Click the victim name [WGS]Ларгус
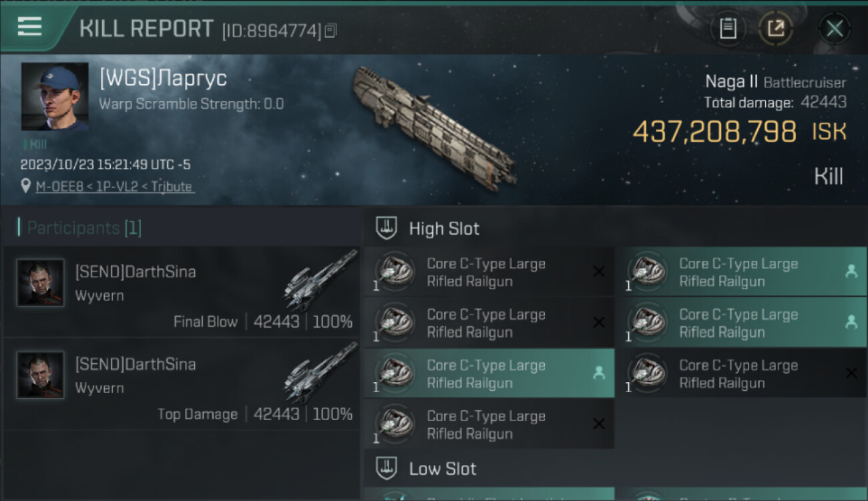 coord(163,78)
